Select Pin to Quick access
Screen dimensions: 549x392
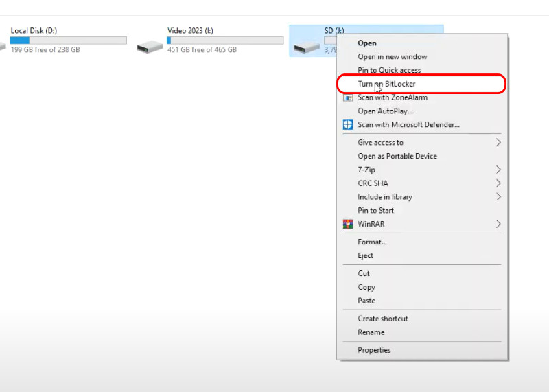[x=422, y=70]
